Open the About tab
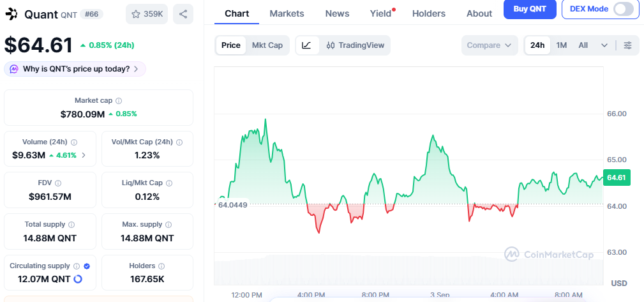This screenshot has width=644, height=302. (479, 13)
